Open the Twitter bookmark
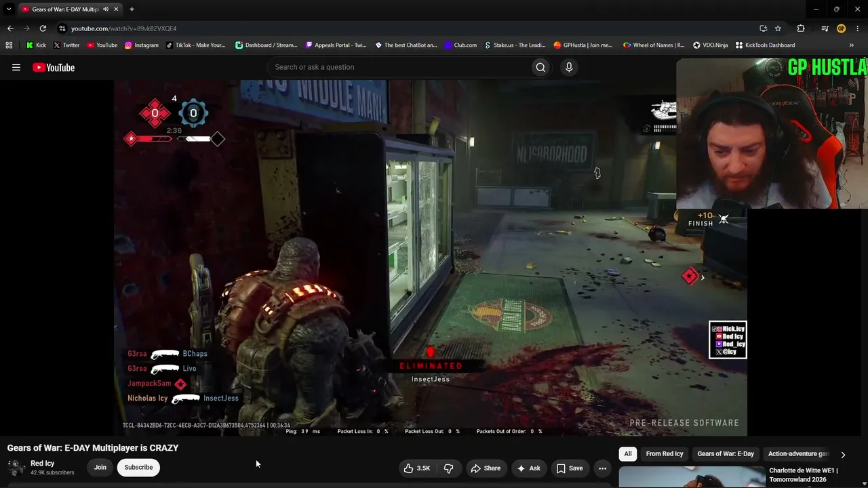The height and width of the screenshot is (488, 868). point(66,45)
